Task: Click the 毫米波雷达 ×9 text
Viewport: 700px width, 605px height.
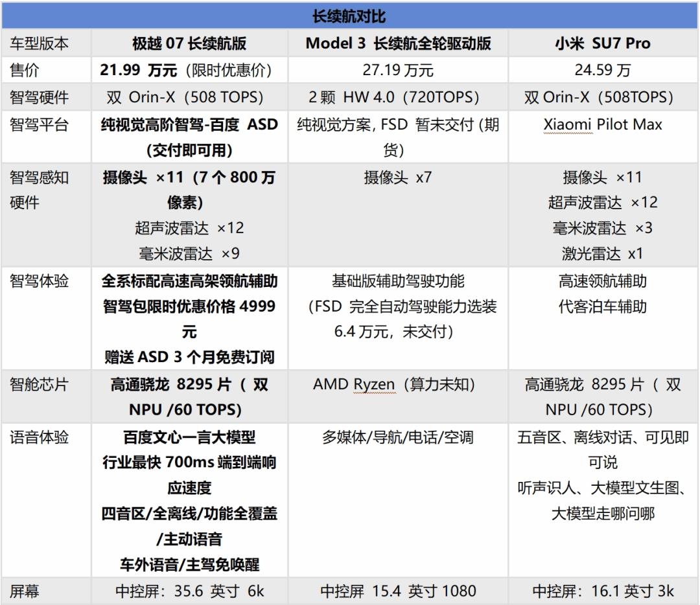Action: point(189,254)
